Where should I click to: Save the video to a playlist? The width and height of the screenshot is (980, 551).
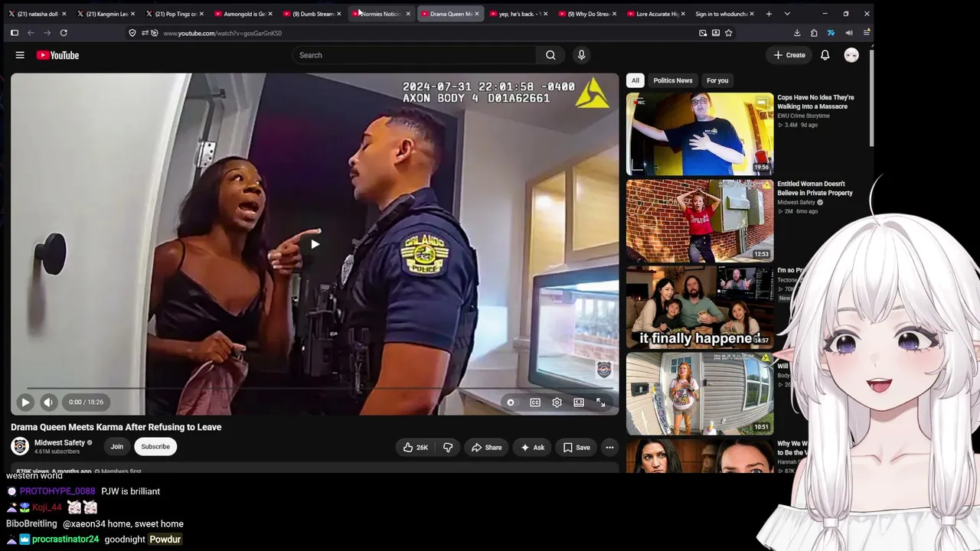coord(577,448)
